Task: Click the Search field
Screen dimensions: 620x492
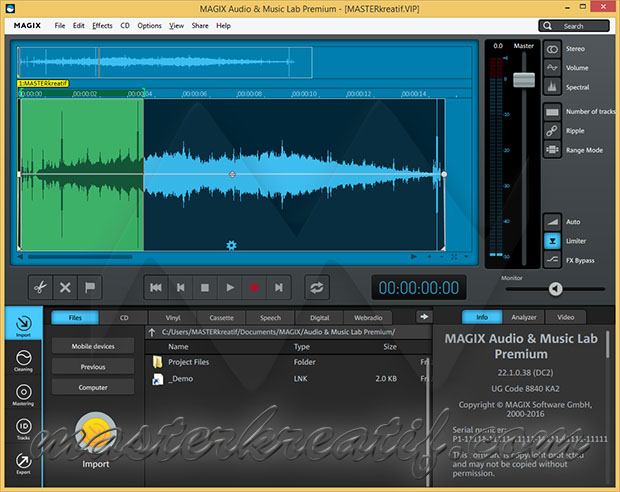Action: [574, 26]
